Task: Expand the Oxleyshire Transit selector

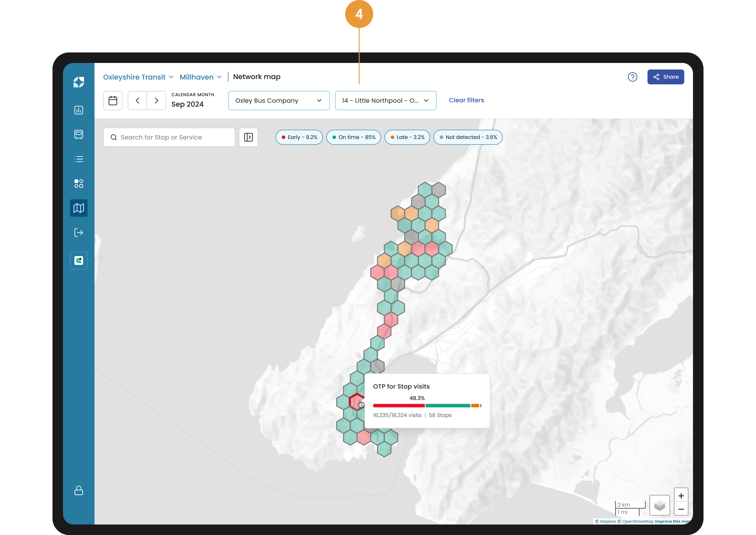Action: pos(138,77)
